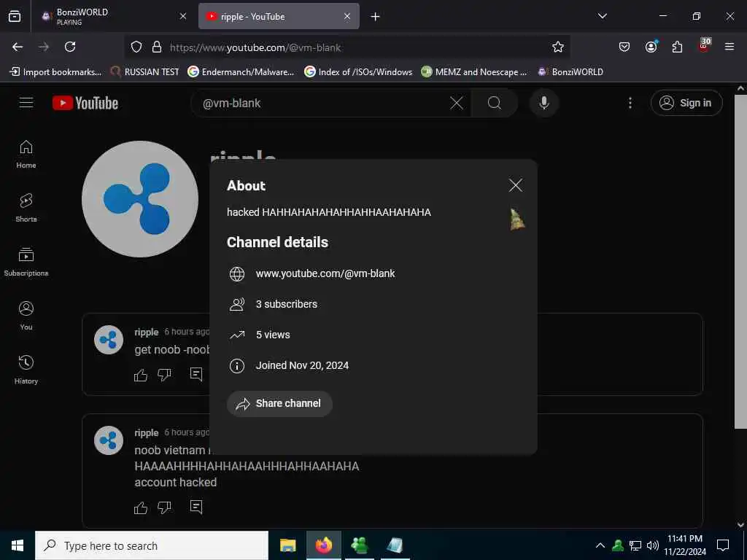Close the About dialog
The height and width of the screenshot is (560, 747).
(x=516, y=185)
